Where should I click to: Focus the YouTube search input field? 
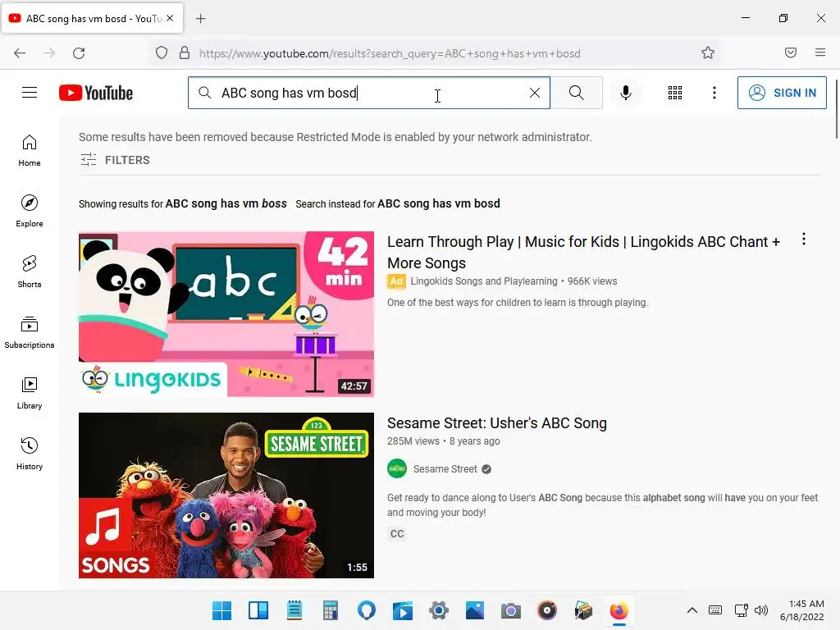point(370,93)
